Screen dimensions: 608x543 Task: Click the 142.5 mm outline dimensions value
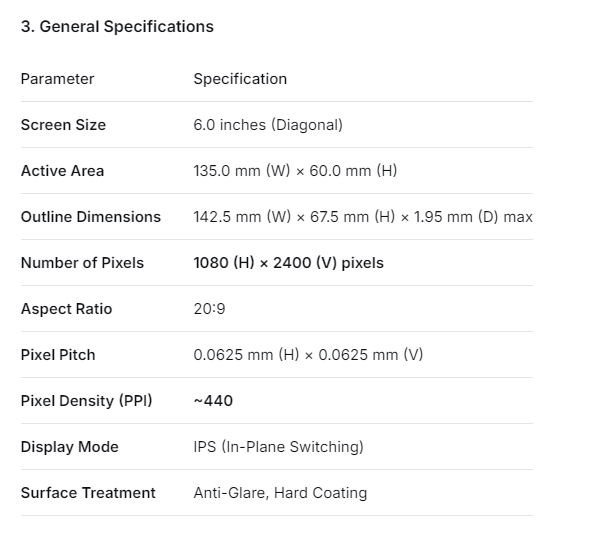[x=362, y=217]
